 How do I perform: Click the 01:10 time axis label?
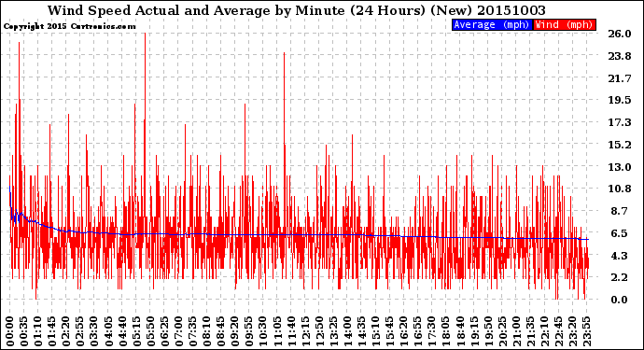coord(37,331)
